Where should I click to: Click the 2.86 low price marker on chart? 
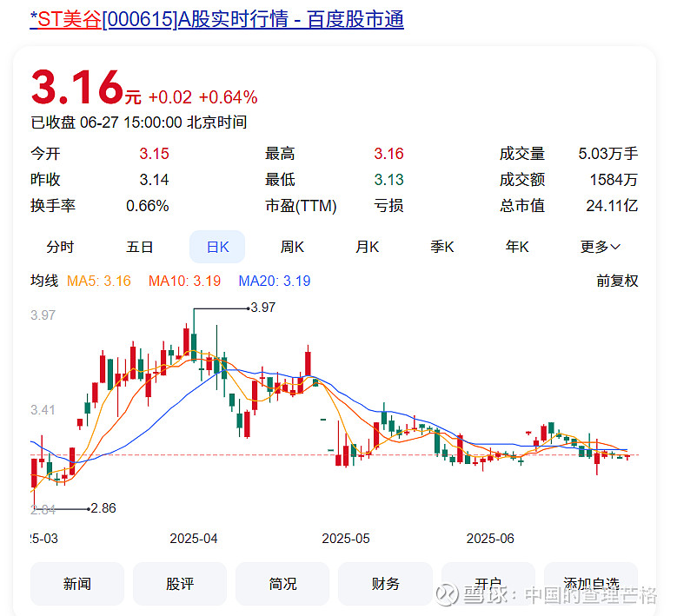pos(103,508)
